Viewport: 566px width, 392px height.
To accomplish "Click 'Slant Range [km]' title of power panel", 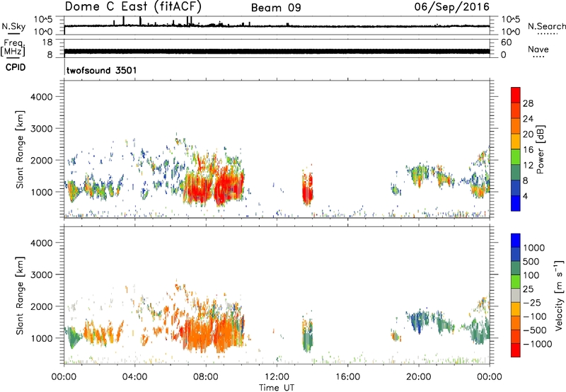I will click(x=20, y=149).
